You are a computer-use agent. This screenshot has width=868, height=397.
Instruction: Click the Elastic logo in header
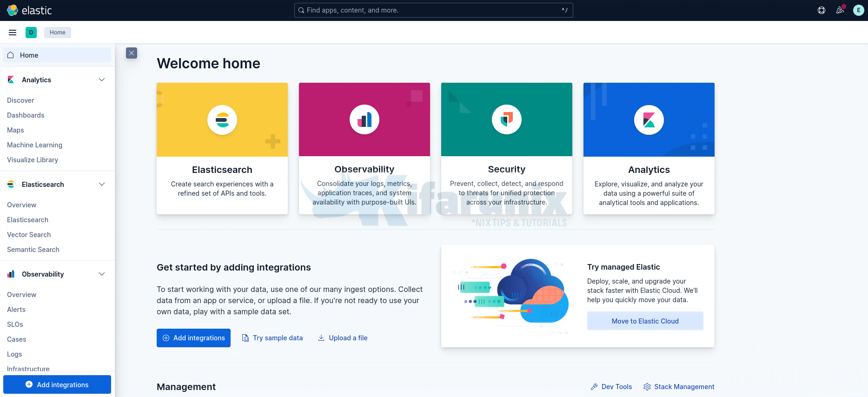[29, 10]
